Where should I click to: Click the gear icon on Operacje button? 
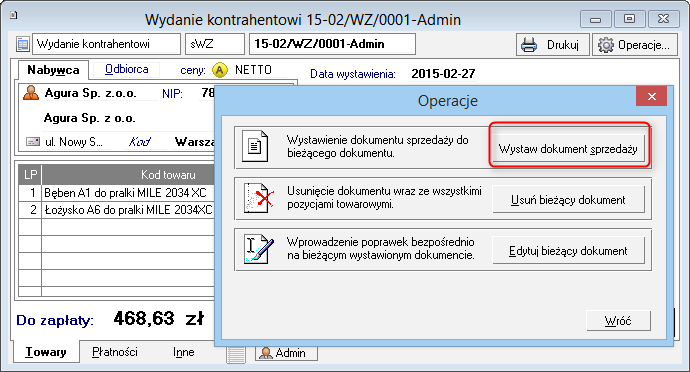tap(606, 45)
